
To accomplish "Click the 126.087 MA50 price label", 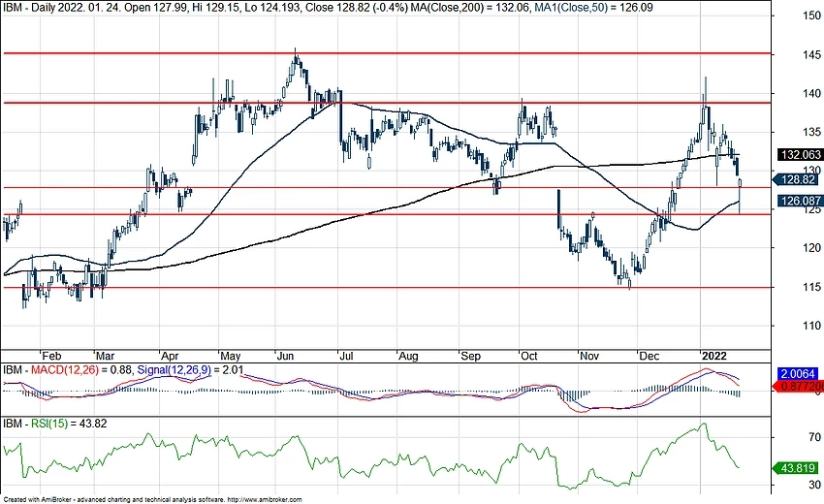I will click(801, 201).
